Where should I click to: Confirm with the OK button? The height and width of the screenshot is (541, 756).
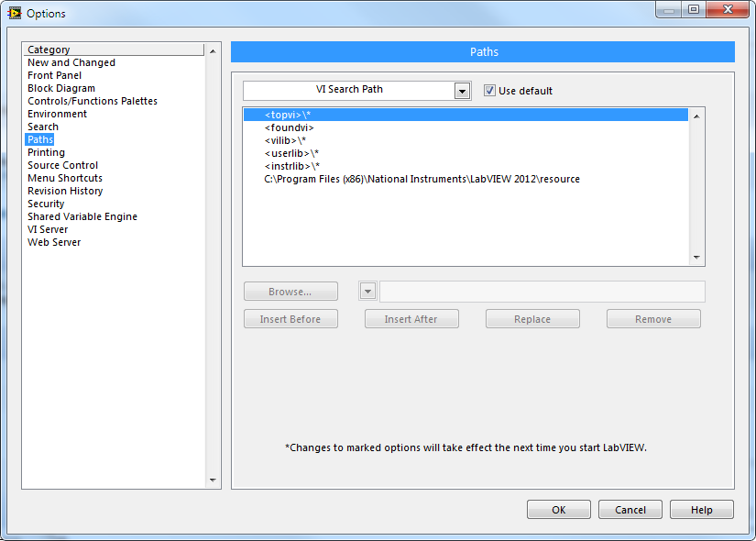(x=559, y=510)
